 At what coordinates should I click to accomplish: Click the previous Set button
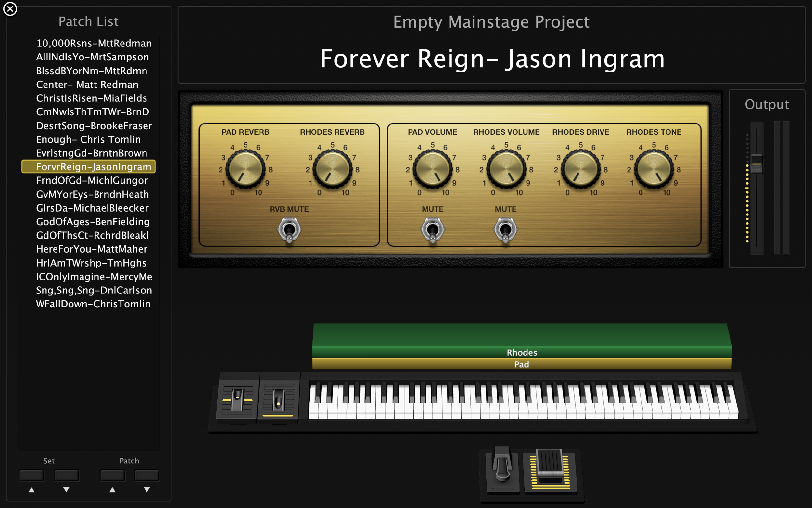click(x=32, y=475)
